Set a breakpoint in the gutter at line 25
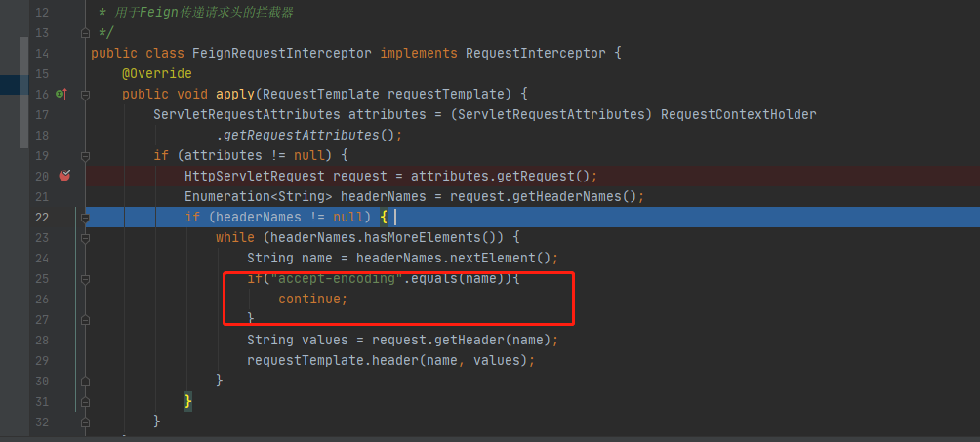 (x=64, y=279)
